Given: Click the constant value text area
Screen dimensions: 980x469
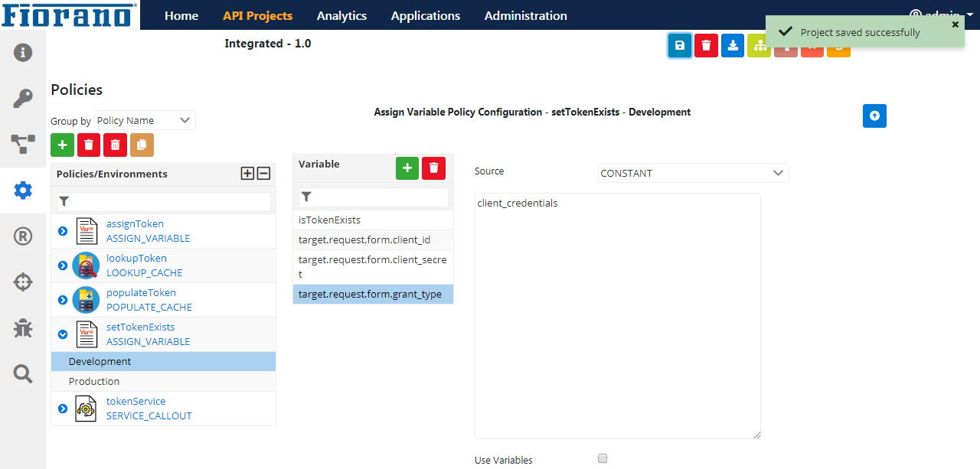Looking at the screenshot, I should tap(617, 315).
